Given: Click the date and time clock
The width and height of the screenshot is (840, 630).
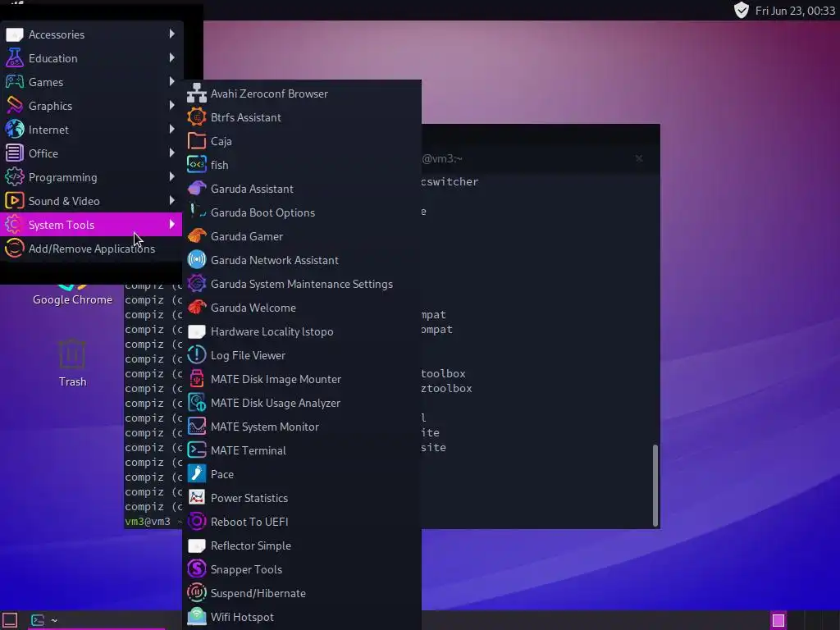Looking at the screenshot, I should point(795,11).
